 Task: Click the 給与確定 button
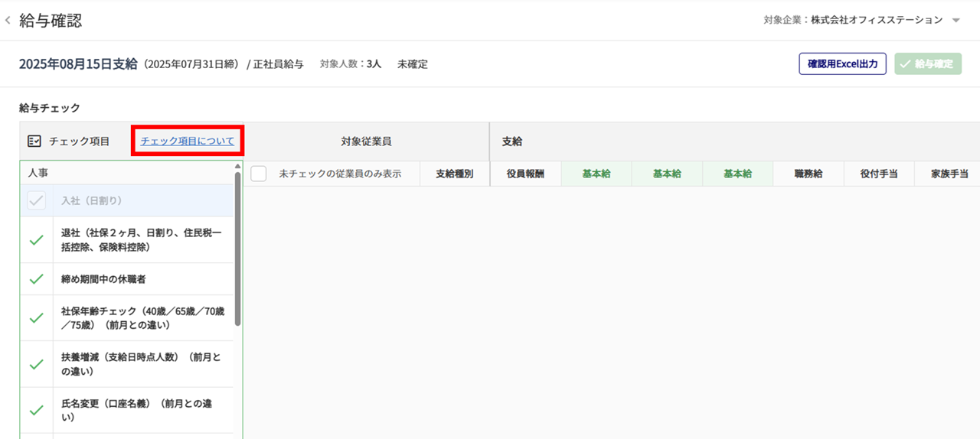click(928, 63)
